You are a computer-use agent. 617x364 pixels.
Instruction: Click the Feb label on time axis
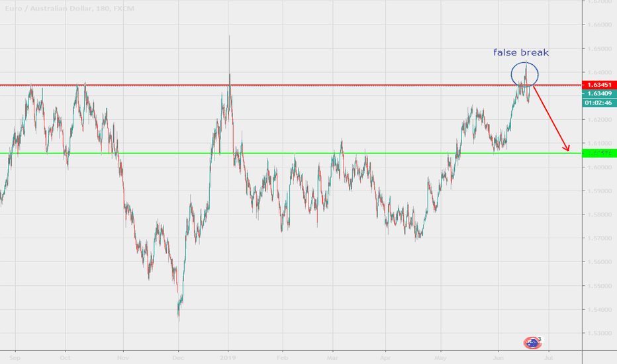coord(282,357)
